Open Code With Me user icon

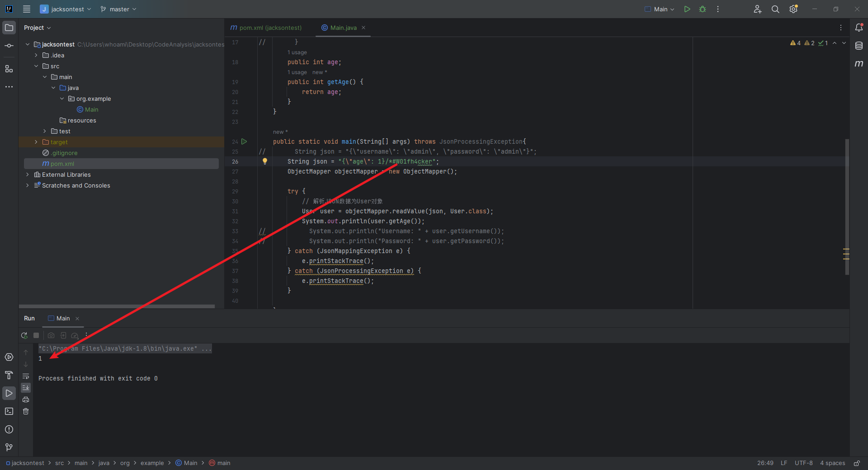click(x=758, y=9)
